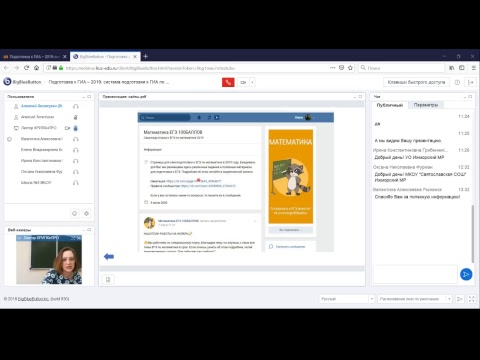Click the webcam icon in the presenter row
Screen dimensions: 480x360
67,128
